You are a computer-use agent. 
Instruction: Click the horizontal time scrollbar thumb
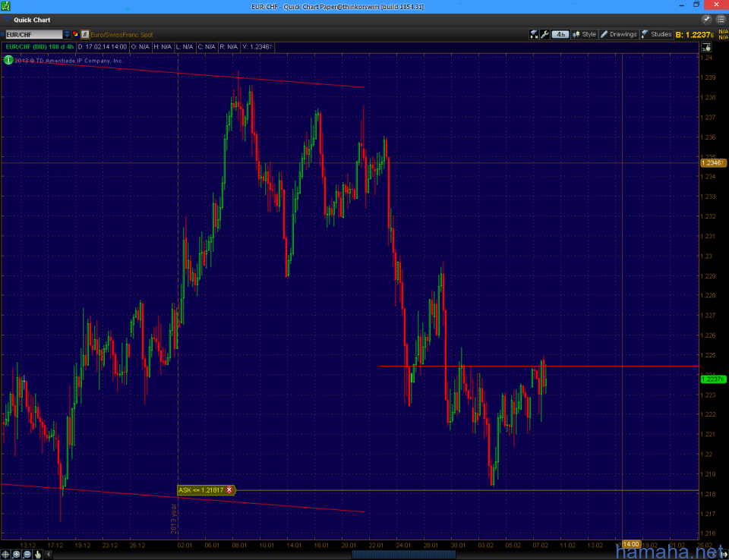(403, 555)
